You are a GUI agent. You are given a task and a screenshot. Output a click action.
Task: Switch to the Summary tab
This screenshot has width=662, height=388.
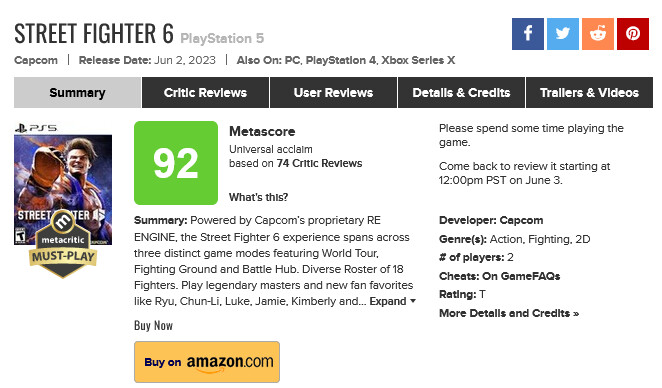point(77,92)
